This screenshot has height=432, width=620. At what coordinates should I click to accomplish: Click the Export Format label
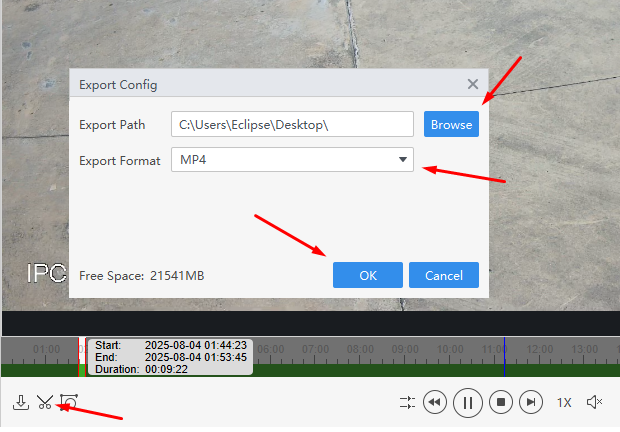point(120,161)
